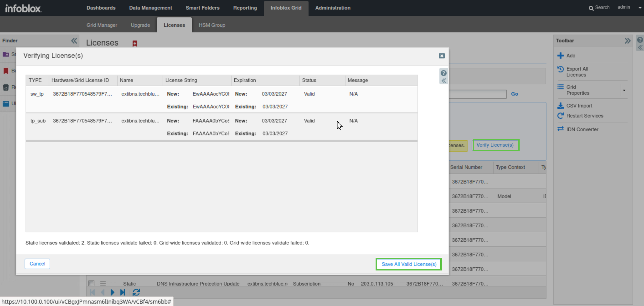Click the search magnifier icon
Viewport: 644px width, 306px height.
591,8
